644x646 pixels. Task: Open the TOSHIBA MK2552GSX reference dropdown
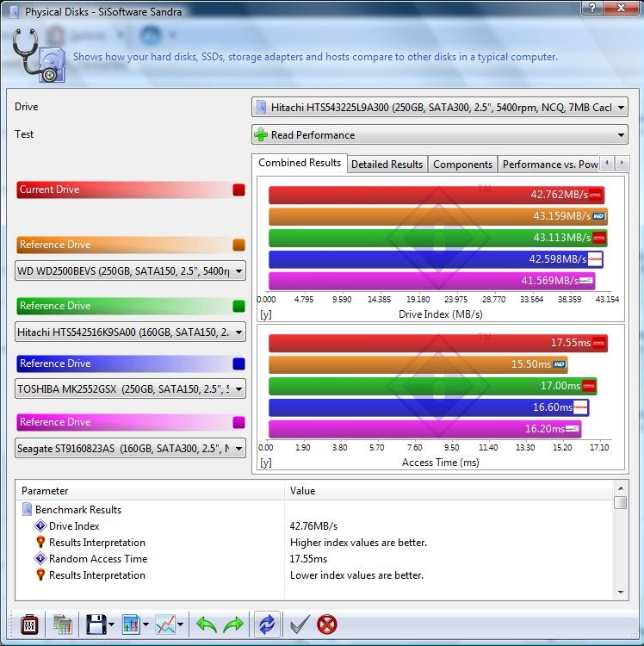130,389
